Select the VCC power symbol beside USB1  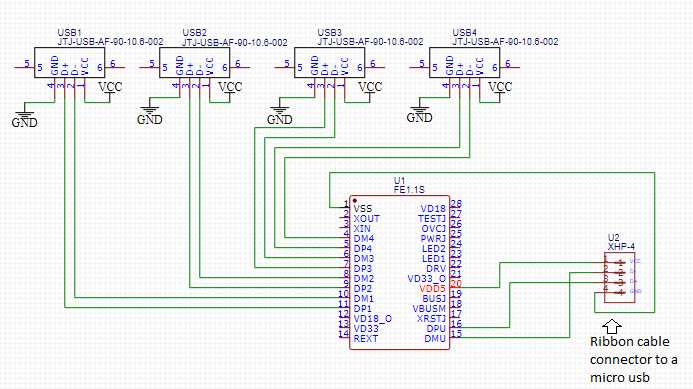(x=110, y=89)
